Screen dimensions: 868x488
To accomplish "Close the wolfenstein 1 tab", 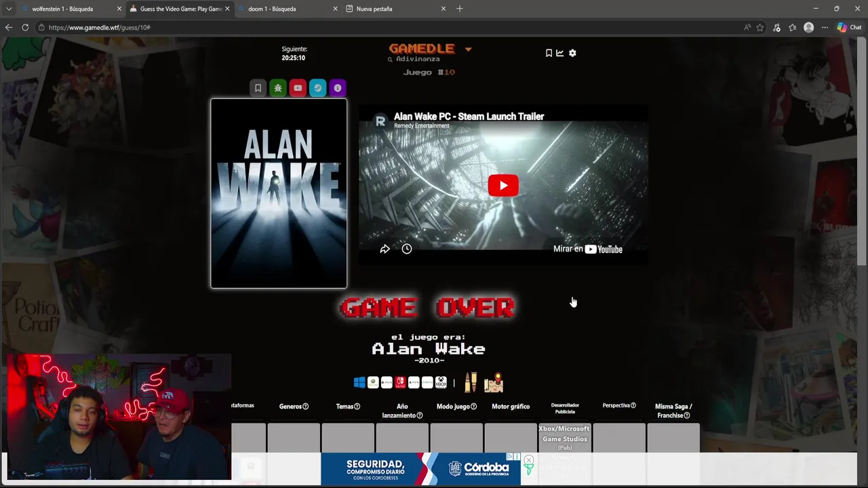I will point(119,9).
